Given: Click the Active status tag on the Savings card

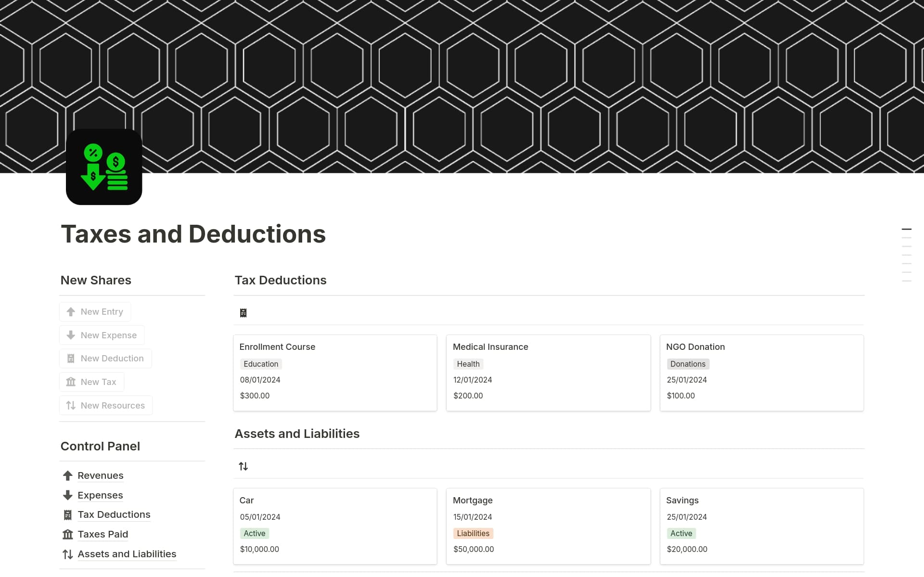Looking at the screenshot, I should (681, 533).
